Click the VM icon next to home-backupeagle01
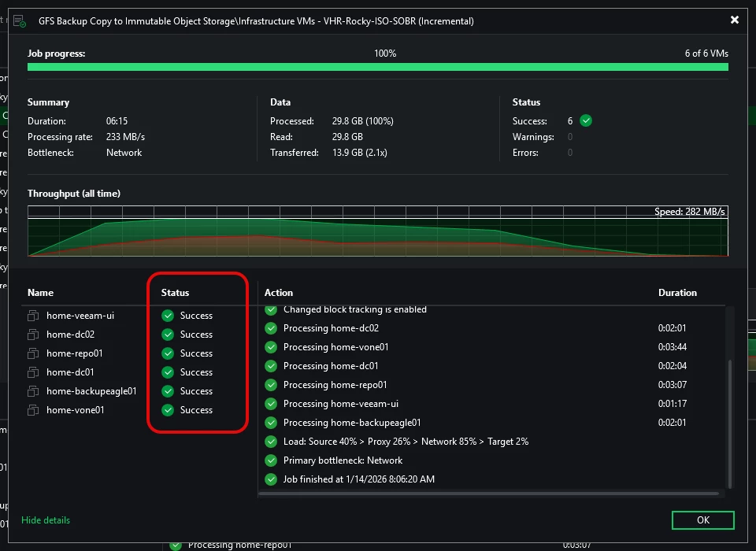 [33, 391]
